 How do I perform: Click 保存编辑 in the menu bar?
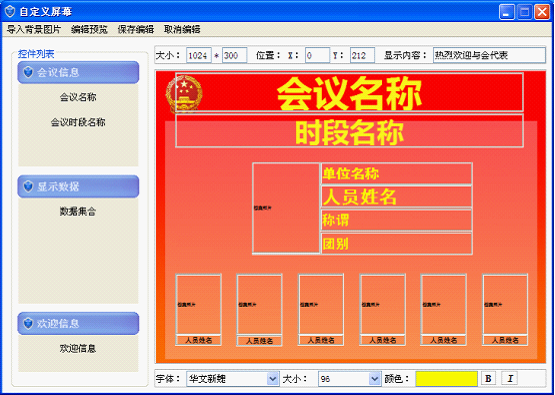[x=136, y=29]
